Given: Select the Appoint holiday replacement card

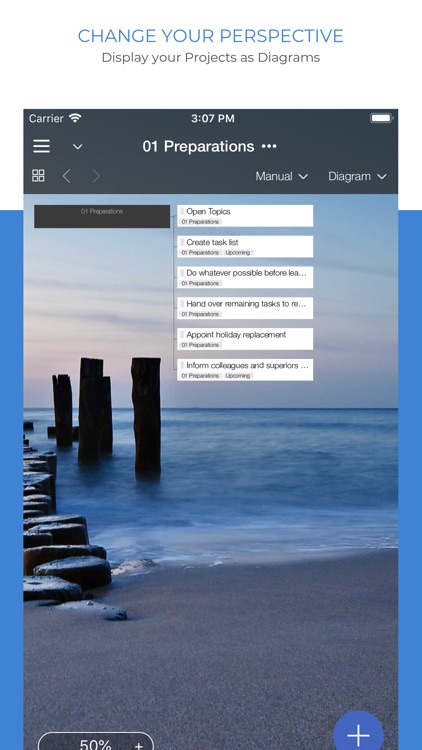Looking at the screenshot, I should coord(245,339).
